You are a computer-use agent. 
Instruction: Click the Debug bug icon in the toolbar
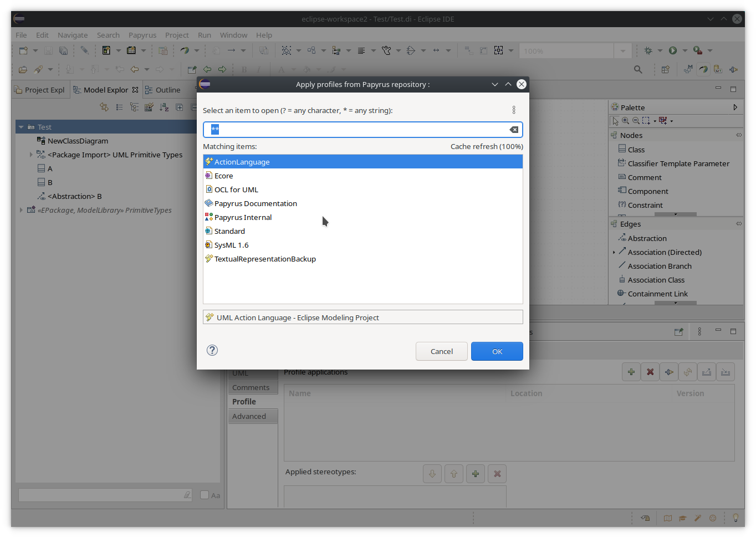pos(648,50)
